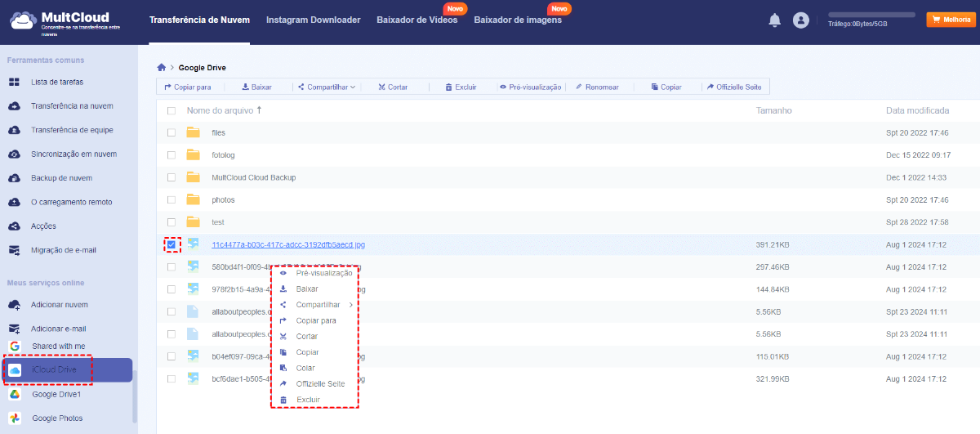Click the orange Melhoria upgrade button
This screenshot has height=434, width=980.
pyautogui.click(x=951, y=20)
